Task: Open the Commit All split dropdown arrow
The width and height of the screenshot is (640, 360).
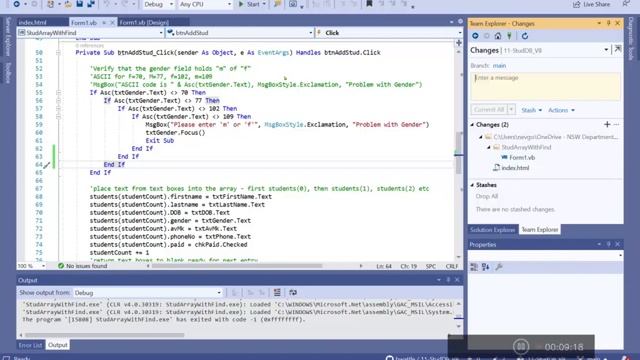Action: [511, 110]
